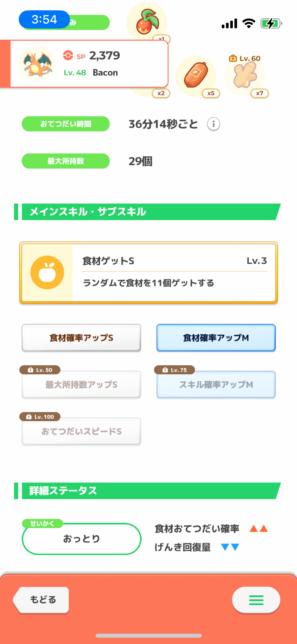The height and width of the screenshot is (644, 297).
Task: Tap locked 最大所持数アップS skill
Action: point(81,385)
